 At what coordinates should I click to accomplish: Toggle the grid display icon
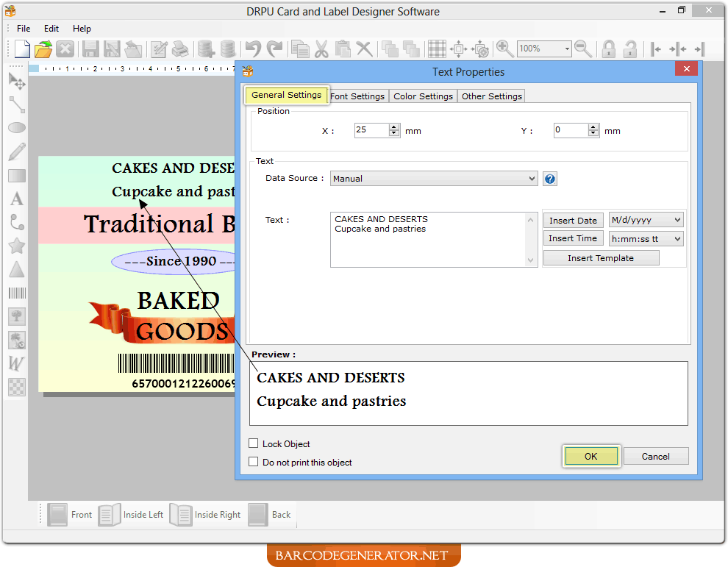437,49
